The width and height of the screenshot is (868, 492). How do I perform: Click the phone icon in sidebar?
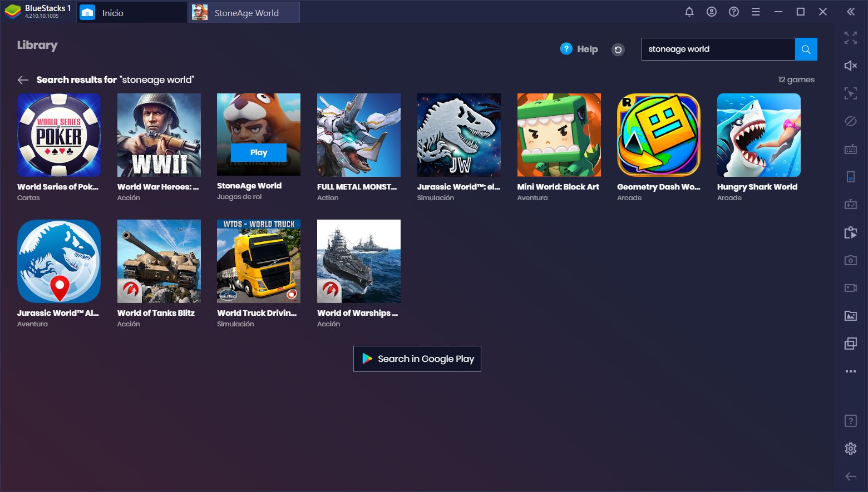pos(851,177)
